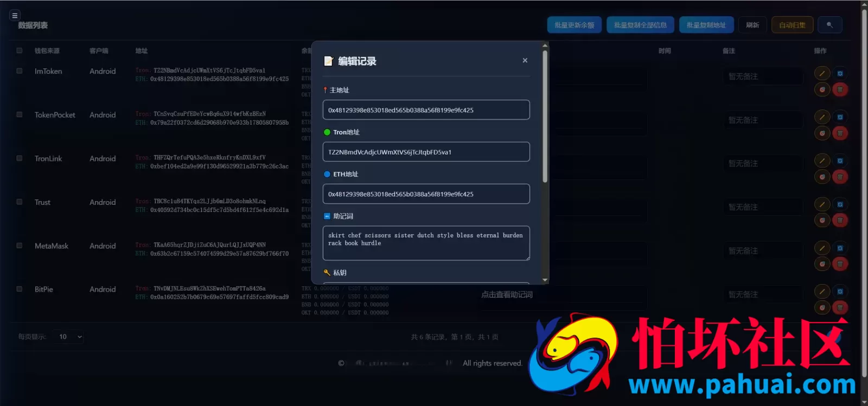Edit the BitPie row with pencil icon
This screenshot has width=868, height=406.
[822, 292]
